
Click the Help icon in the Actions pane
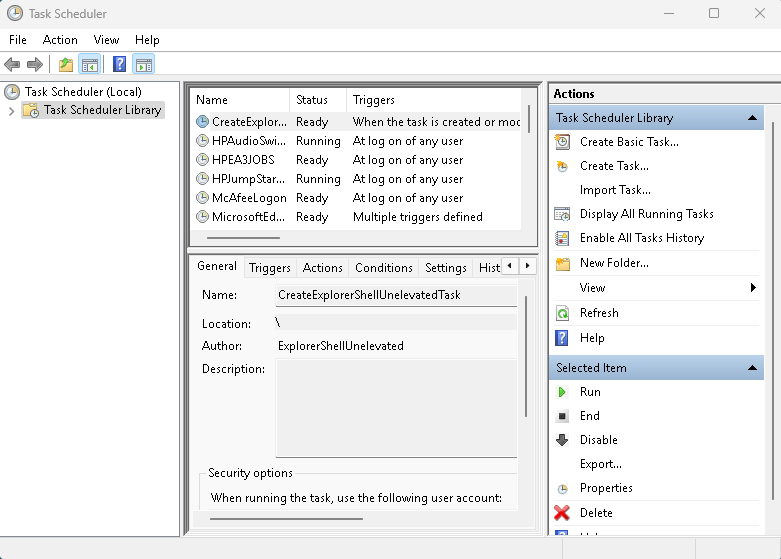(x=562, y=338)
